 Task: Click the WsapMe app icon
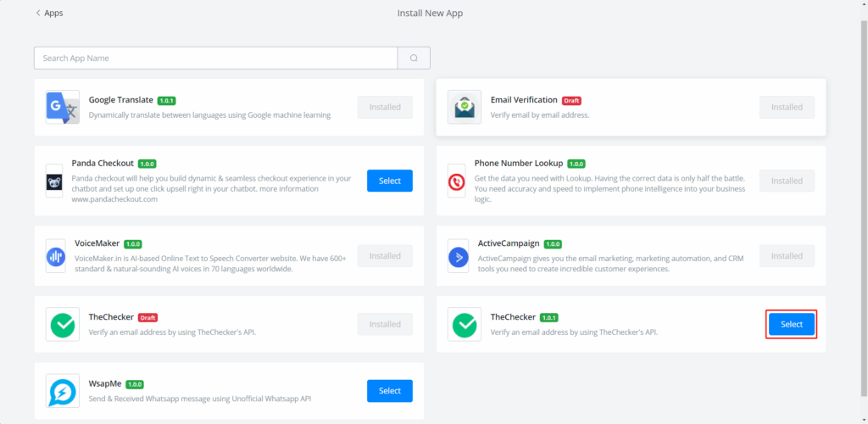coord(62,391)
